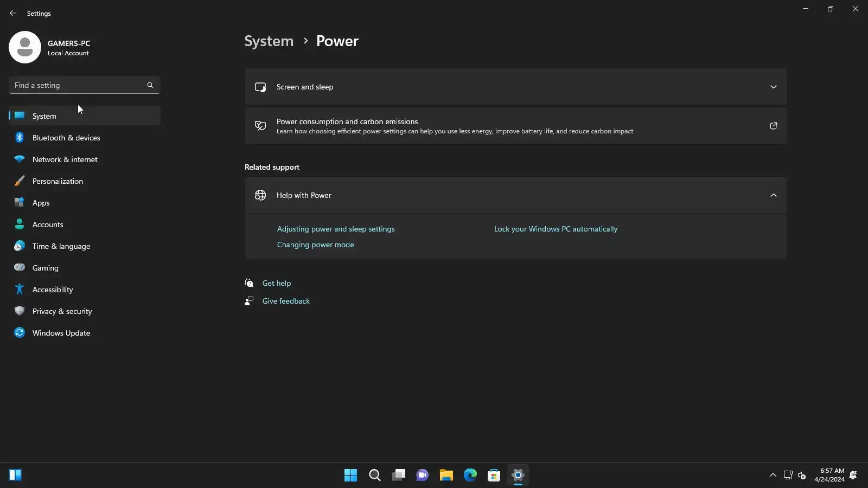Screen dimensions: 868x488
Task: Show hidden icons in the system tray
Action: coord(773,475)
